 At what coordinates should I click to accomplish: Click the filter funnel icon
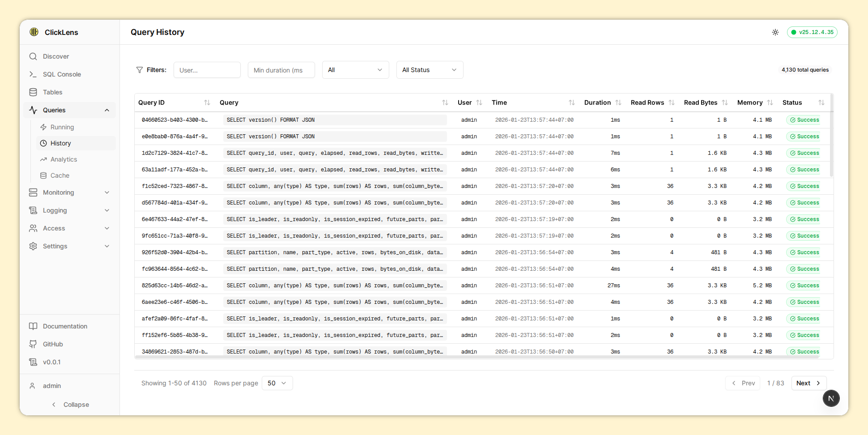(140, 70)
